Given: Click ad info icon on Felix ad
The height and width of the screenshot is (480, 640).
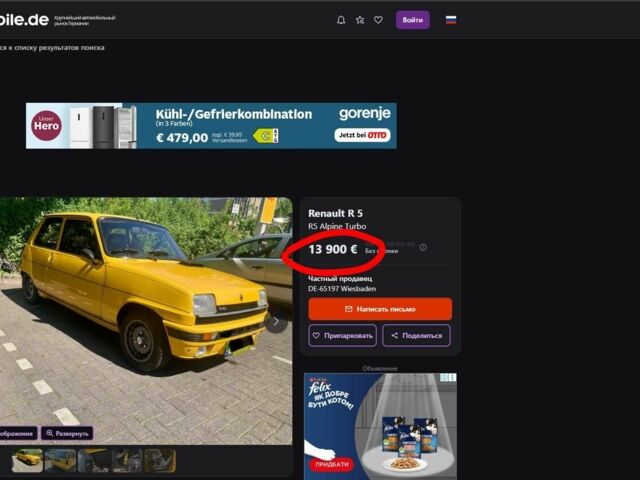Looking at the screenshot, I should tap(444, 378).
